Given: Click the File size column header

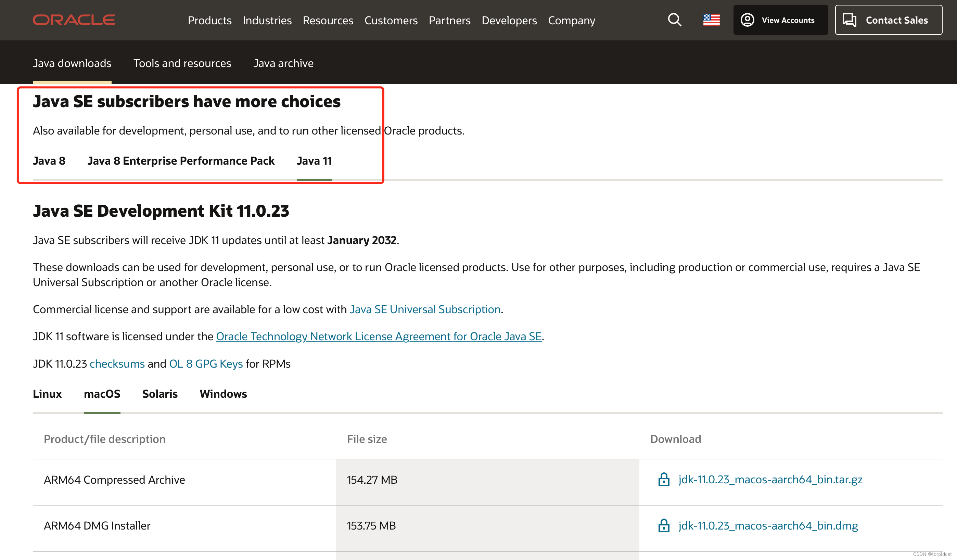Looking at the screenshot, I should coord(367,439).
